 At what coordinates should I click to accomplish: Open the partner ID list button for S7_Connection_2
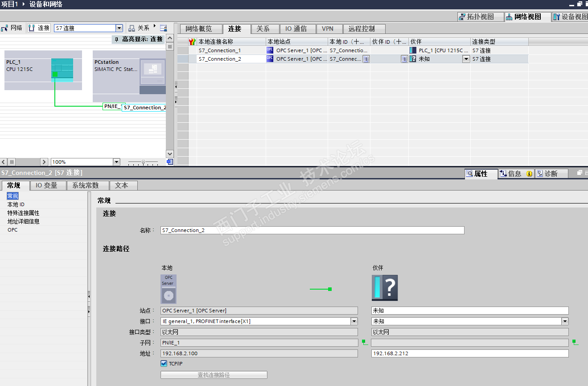coord(404,59)
